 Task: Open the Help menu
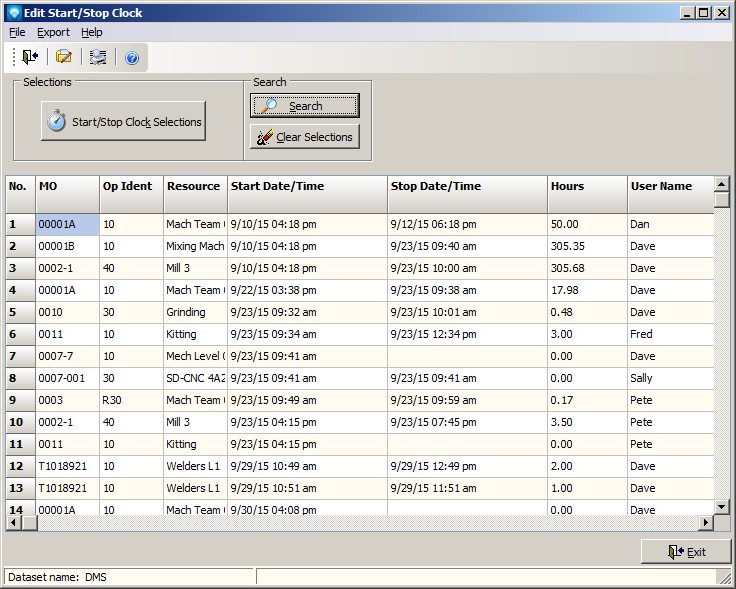tap(92, 32)
